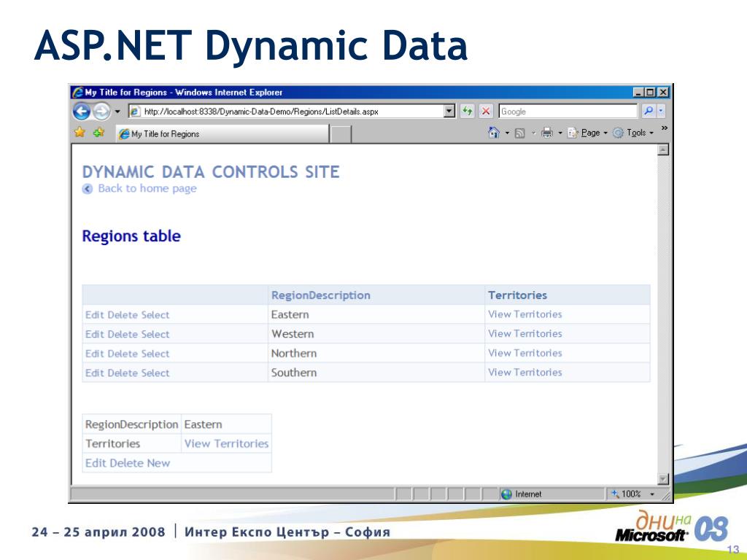Sort by the RegionDescription column header
Screen dimensions: 747x560
321,295
